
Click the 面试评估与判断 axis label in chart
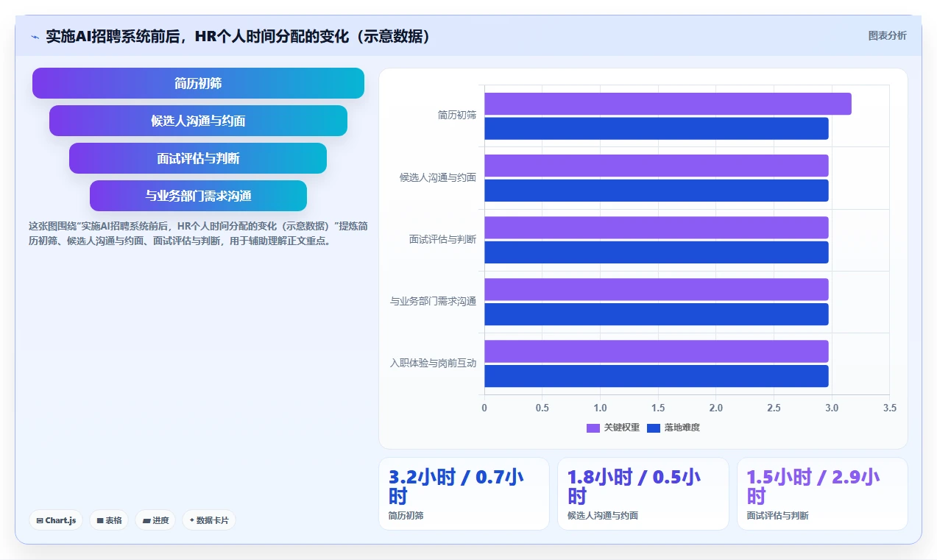point(443,239)
